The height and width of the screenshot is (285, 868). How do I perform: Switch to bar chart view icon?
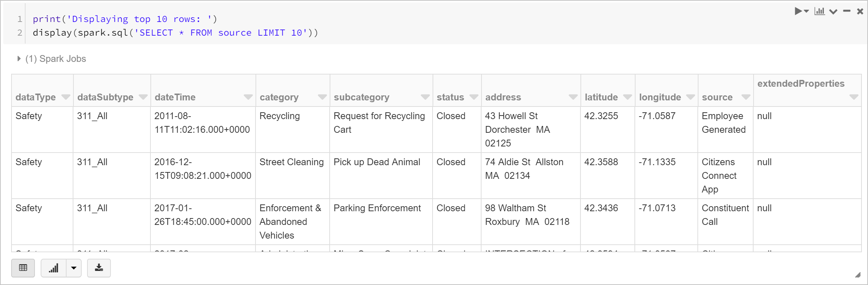(x=54, y=268)
